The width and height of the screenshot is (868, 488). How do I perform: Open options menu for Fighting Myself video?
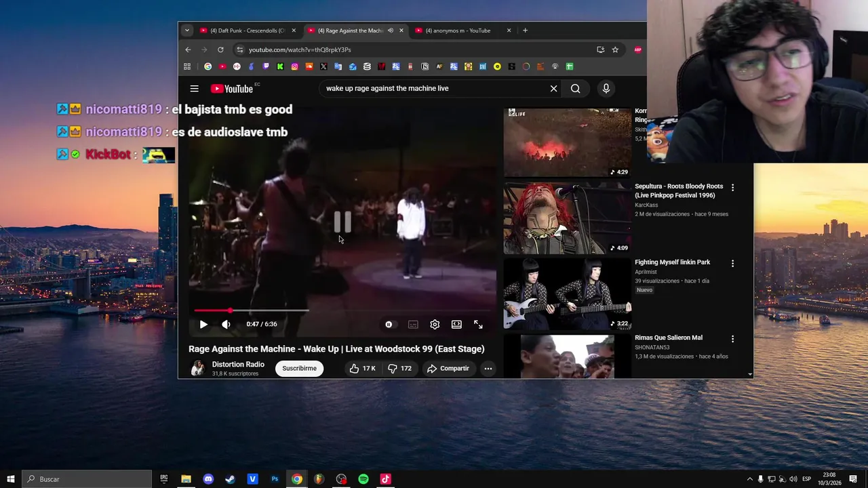point(732,263)
